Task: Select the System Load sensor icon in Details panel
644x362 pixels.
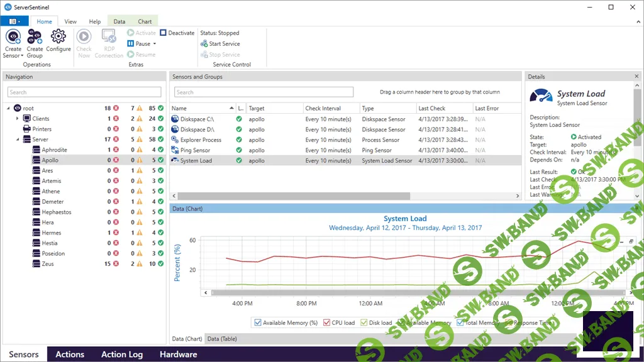Action: click(541, 96)
